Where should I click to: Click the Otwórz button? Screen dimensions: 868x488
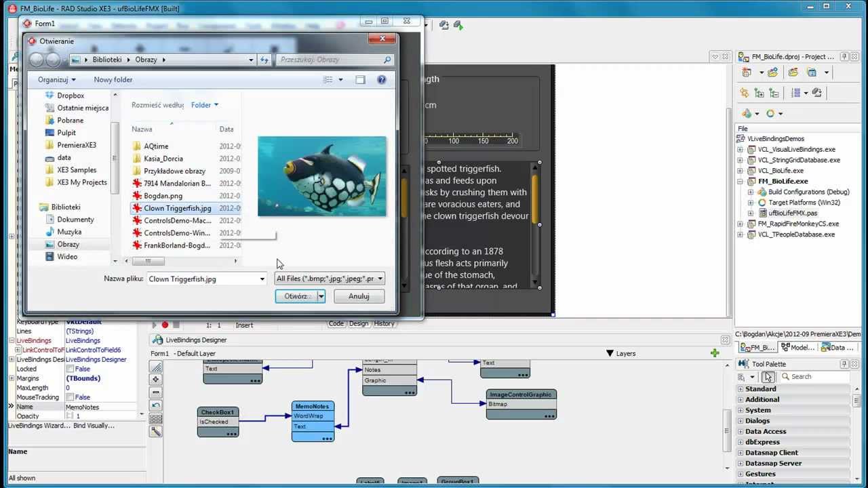tap(296, 296)
